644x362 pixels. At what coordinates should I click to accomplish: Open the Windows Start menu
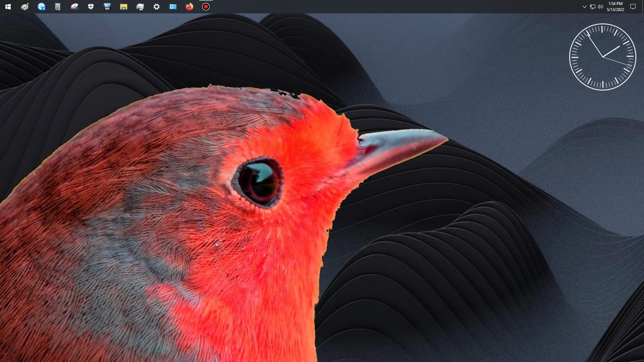8,7
